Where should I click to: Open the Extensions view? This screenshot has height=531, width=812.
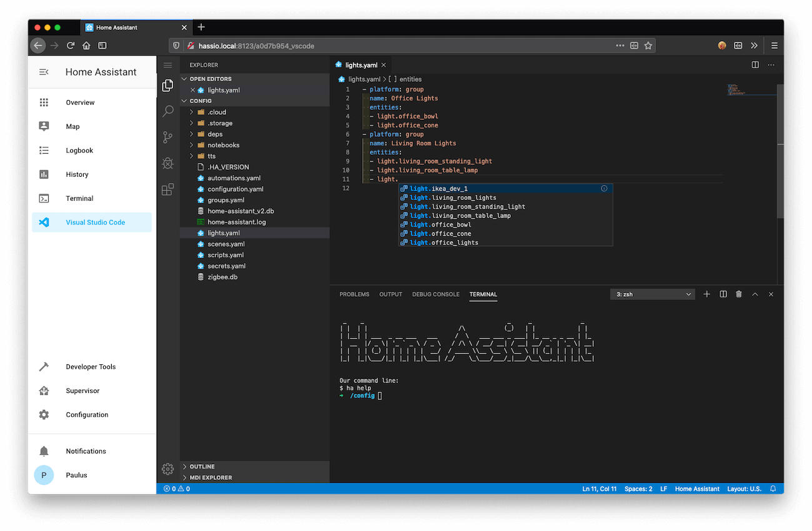pyautogui.click(x=167, y=189)
